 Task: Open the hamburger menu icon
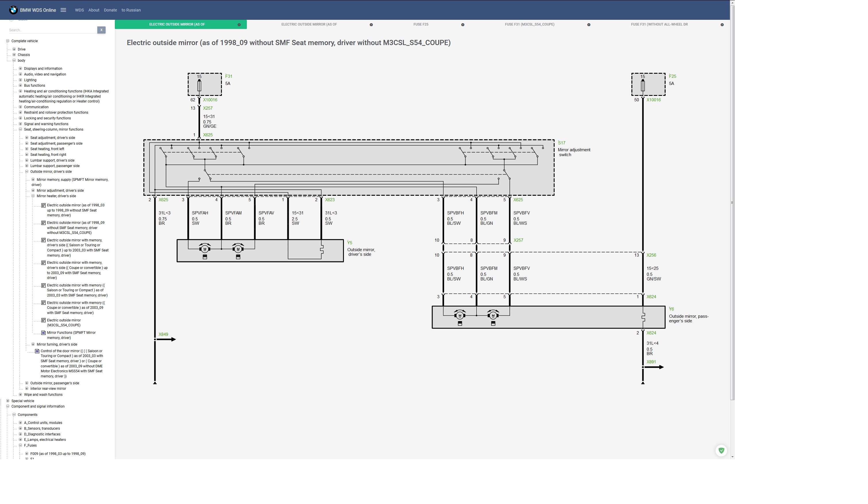[x=63, y=10]
